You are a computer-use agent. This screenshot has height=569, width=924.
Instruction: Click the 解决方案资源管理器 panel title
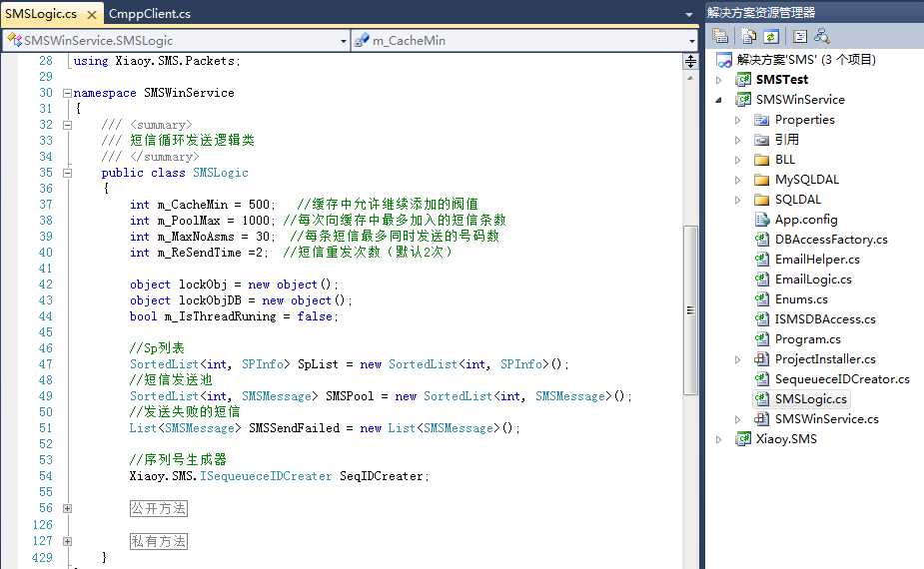[x=761, y=12]
